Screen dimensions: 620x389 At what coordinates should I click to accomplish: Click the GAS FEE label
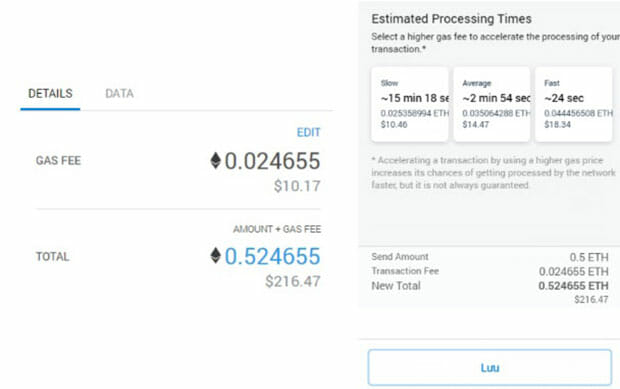(58, 161)
